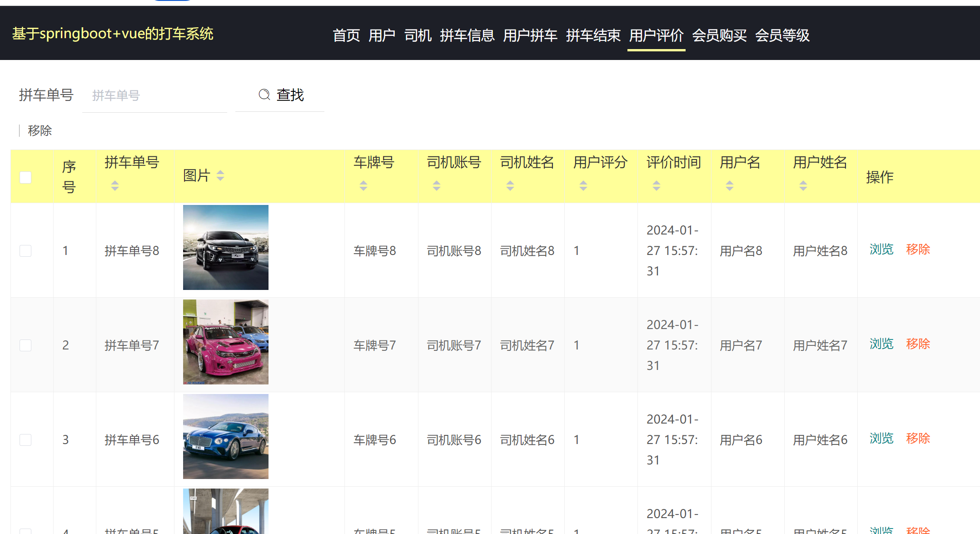Sort by 车牌号 column sort icon
The width and height of the screenshot is (980, 534).
363,185
